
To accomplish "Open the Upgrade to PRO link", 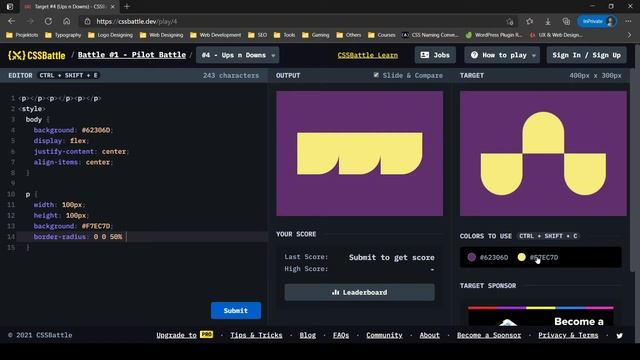I will click(184, 335).
